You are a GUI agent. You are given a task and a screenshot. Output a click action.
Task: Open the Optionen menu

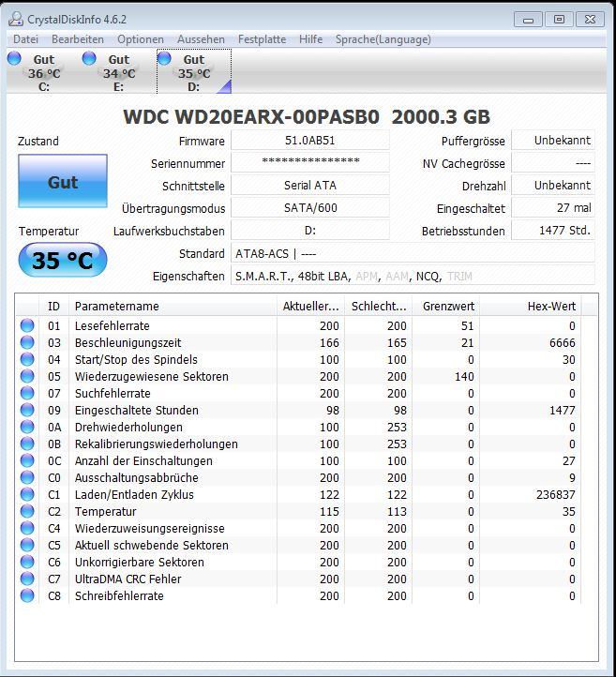pos(141,39)
